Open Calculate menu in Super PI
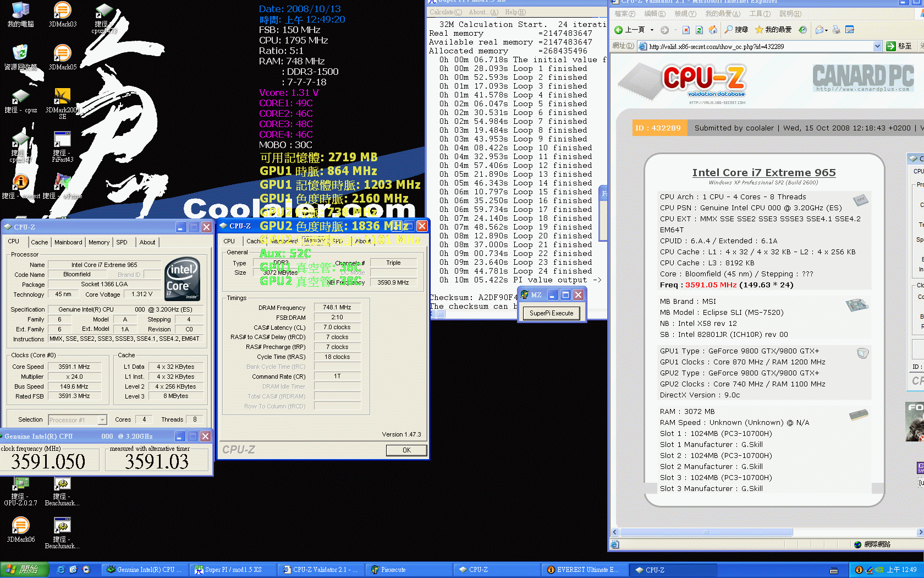The image size is (924, 578). coord(446,12)
